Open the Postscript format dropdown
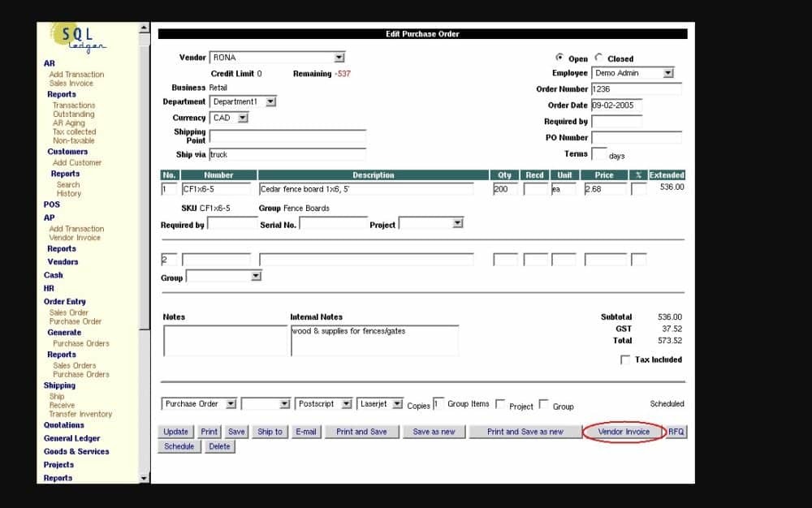 [x=346, y=403]
